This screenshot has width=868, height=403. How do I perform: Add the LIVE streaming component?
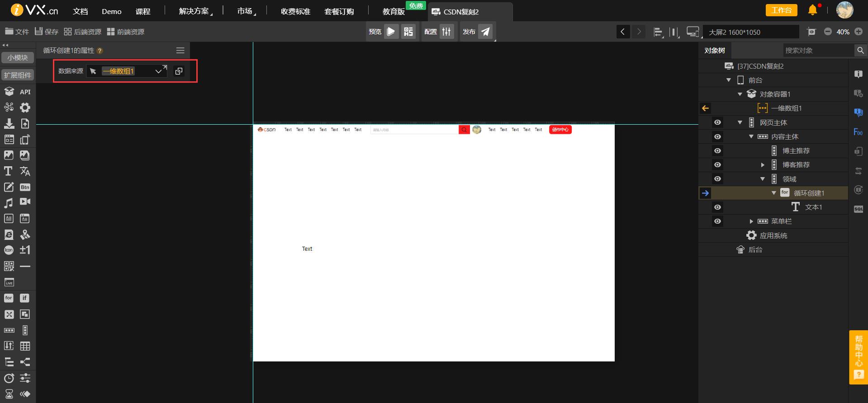pos(9,282)
